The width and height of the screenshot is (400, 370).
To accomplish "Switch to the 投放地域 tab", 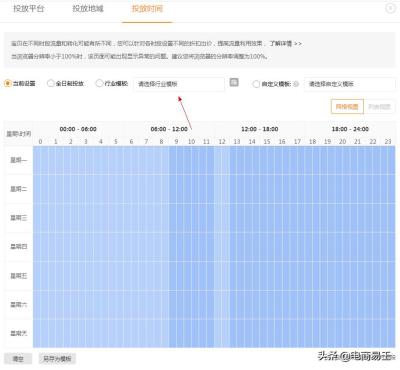I will pos(88,9).
